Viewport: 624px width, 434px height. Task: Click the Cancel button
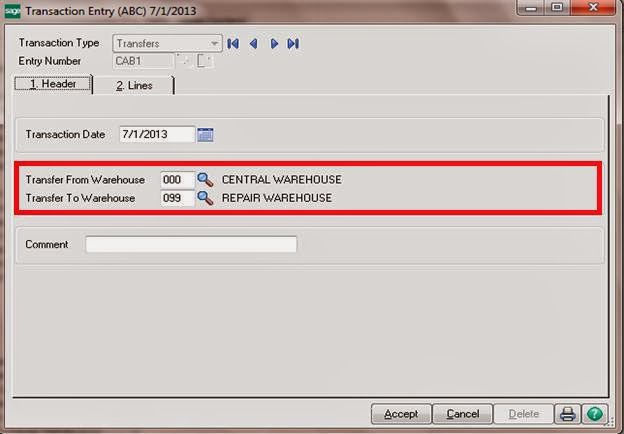click(x=462, y=414)
